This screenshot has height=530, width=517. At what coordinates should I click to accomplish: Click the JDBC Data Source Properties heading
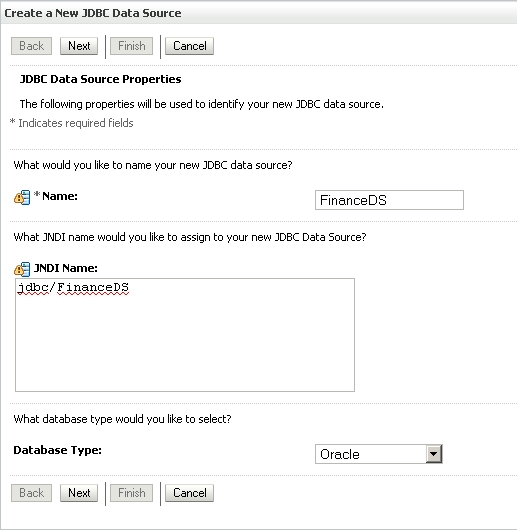tap(101, 79)
